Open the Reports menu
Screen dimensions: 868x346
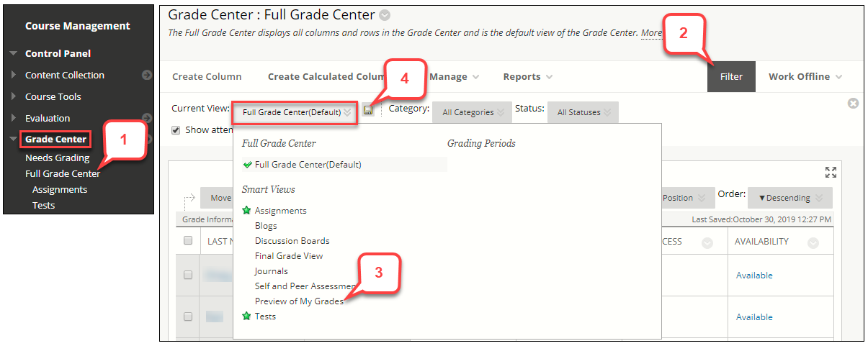point(528,77)
